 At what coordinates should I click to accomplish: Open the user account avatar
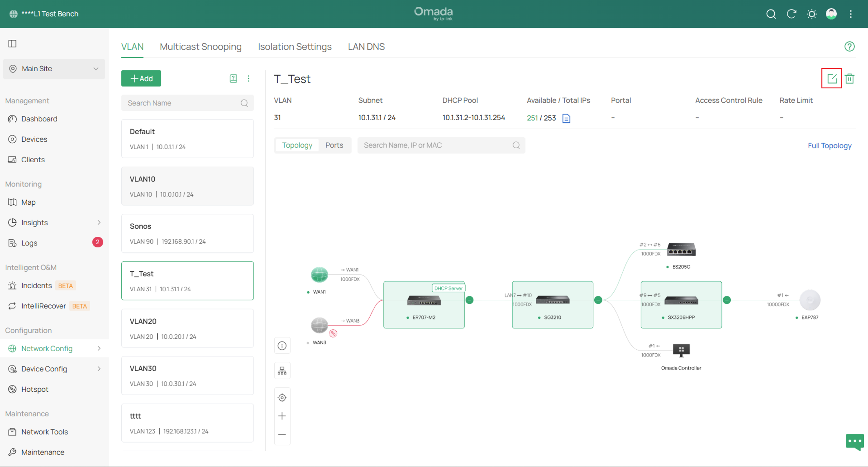(831, 14)
